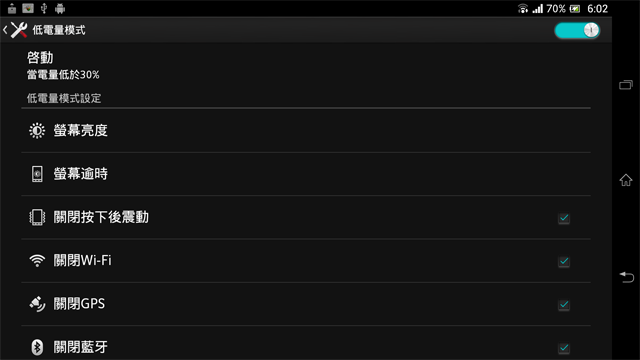Uncheck the 關閉Wi-Fi checkbox
This screenshot has width=640, height=360.
pyautogui.click(x=564, y=261)
